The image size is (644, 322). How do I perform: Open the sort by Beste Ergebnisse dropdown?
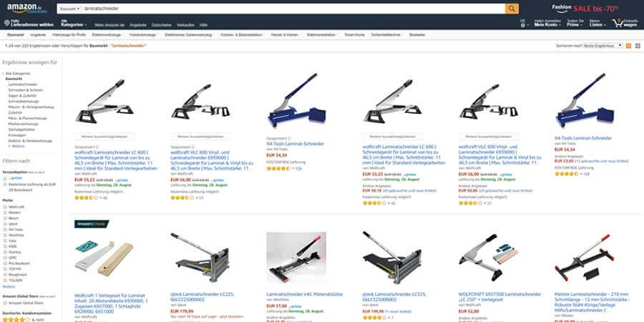coord(603,46)
